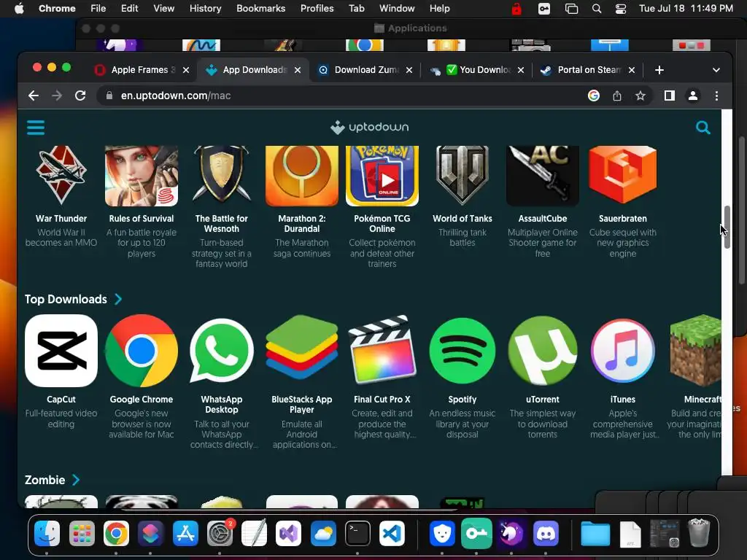747x560 pixels.
Task: Go back with the browser back arrow
Action: point(34,96)
